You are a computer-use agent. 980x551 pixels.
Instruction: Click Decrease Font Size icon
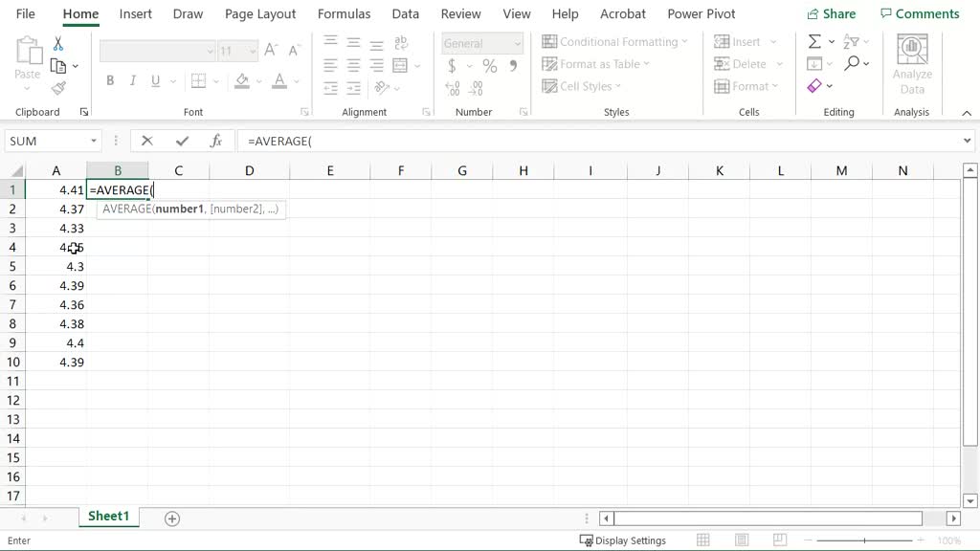pos(294,50)
